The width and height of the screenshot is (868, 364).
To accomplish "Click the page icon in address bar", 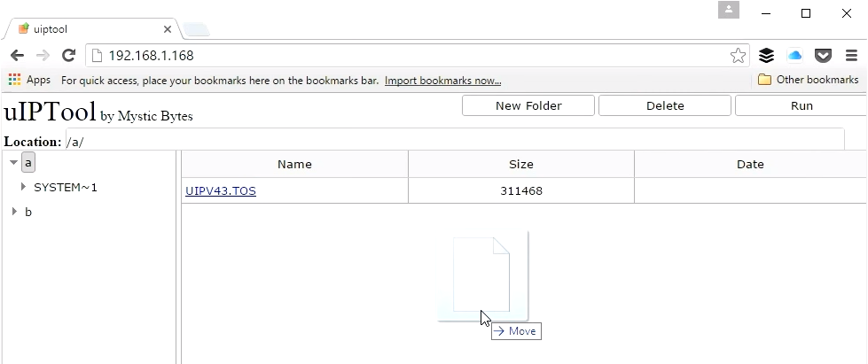I will point(97,55).
